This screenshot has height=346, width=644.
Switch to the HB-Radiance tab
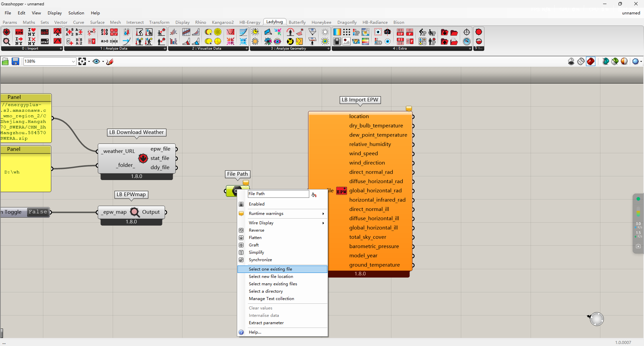coord(375,22)
